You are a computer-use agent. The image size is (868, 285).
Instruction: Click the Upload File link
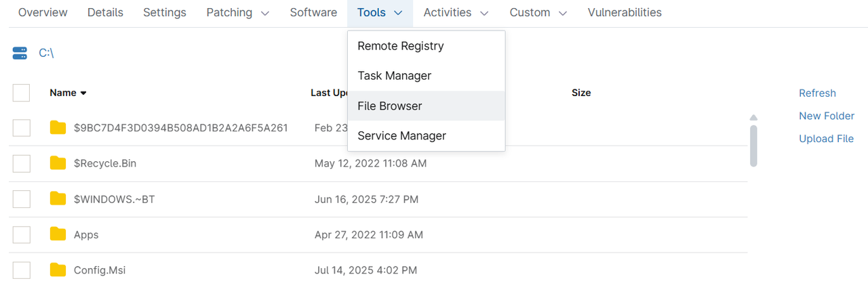pyautogui.click(x=826, y=139)
